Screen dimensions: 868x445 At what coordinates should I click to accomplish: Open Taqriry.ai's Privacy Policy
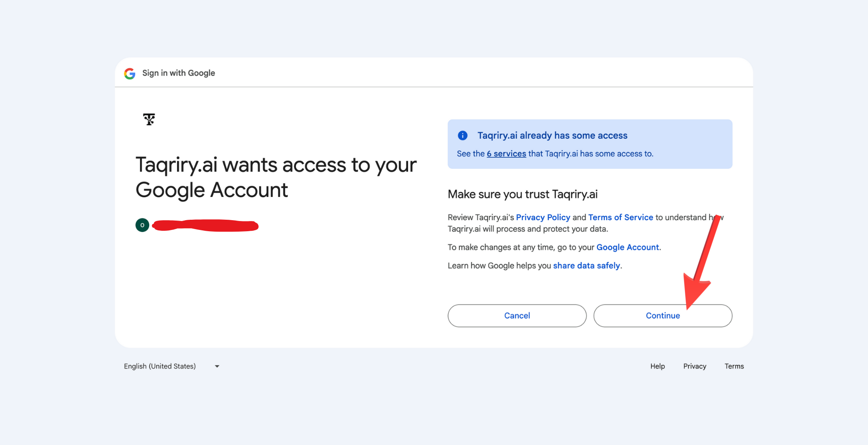pos(543,217)
